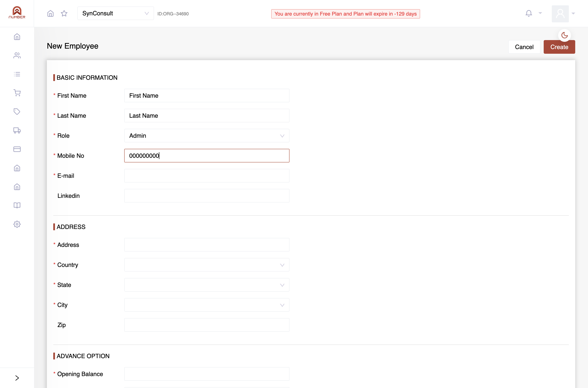Click the Create button
Image resolution: width=588 pixels, height=388 pixels.
[x=559, y=47]
